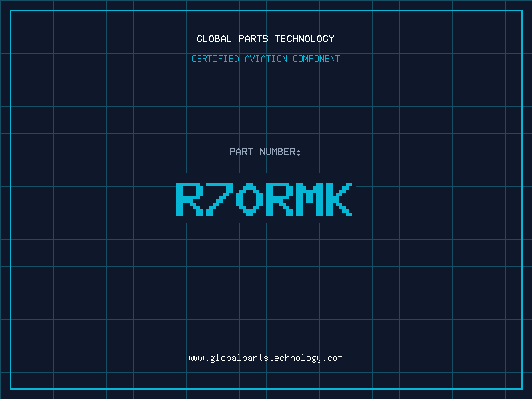Click the GLOBAL PARTS-TECHNOLOGY title text
This screenshot has height=399, width=532.
coord(265,39)
